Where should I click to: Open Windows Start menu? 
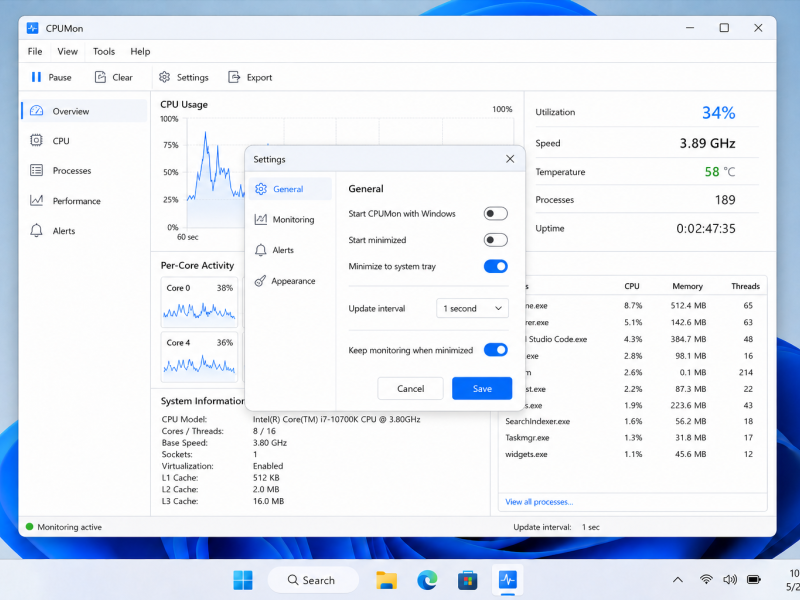pyautogui.click(x=243, y=580)
